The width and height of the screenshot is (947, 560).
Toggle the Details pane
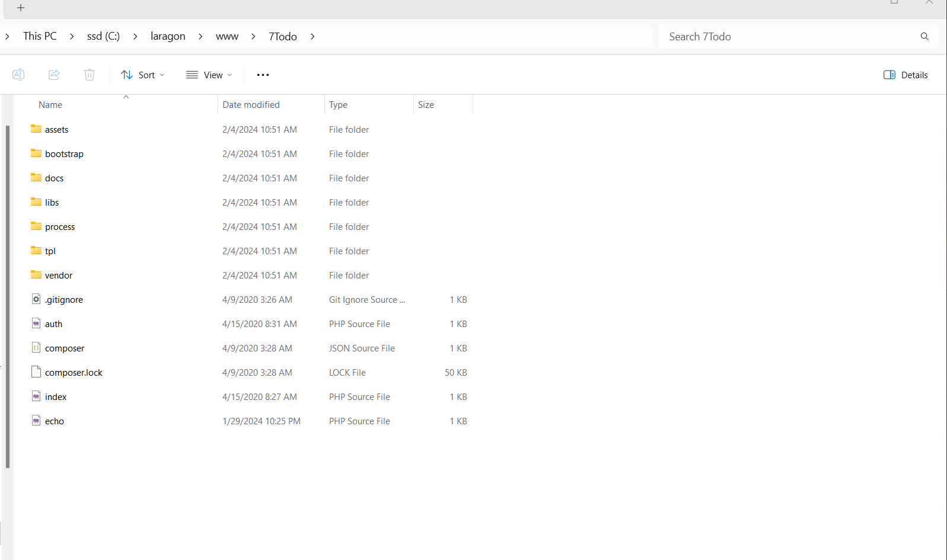pos(905,75)
